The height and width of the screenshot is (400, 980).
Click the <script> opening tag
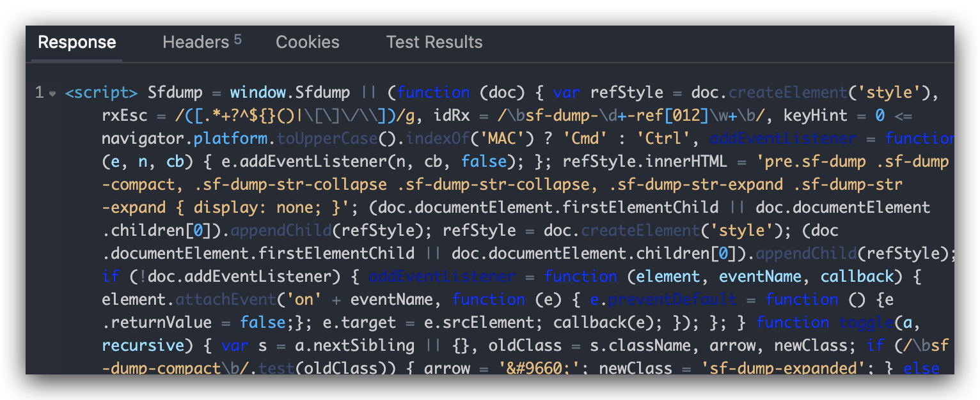[102, 93]
